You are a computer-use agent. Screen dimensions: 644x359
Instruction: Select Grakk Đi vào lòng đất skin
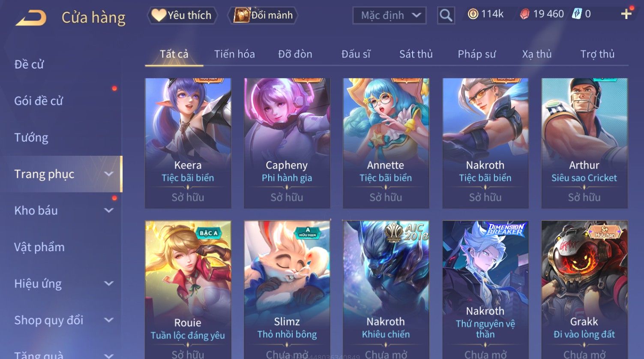tap(584, 290)
